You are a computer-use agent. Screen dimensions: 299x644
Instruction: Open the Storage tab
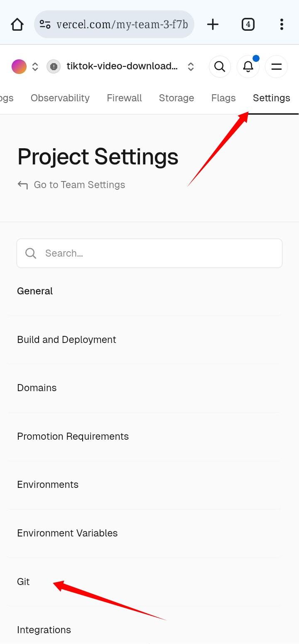[x=176, y=98]
